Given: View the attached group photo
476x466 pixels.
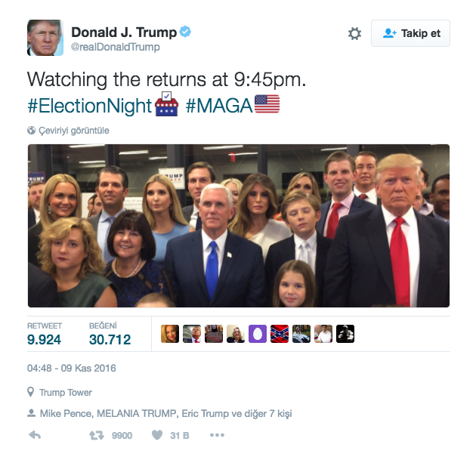Looking at the screenshot, I should (x=239, y=226).
